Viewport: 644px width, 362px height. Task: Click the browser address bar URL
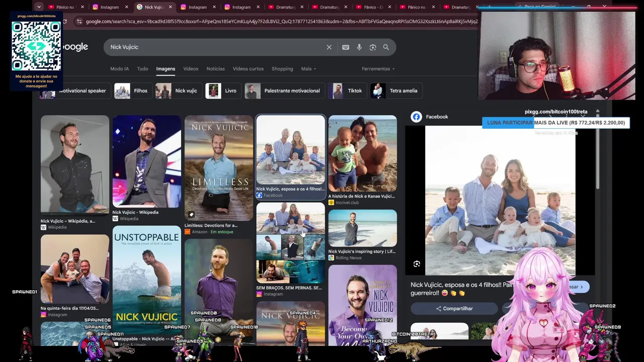[x=282, y=22]
